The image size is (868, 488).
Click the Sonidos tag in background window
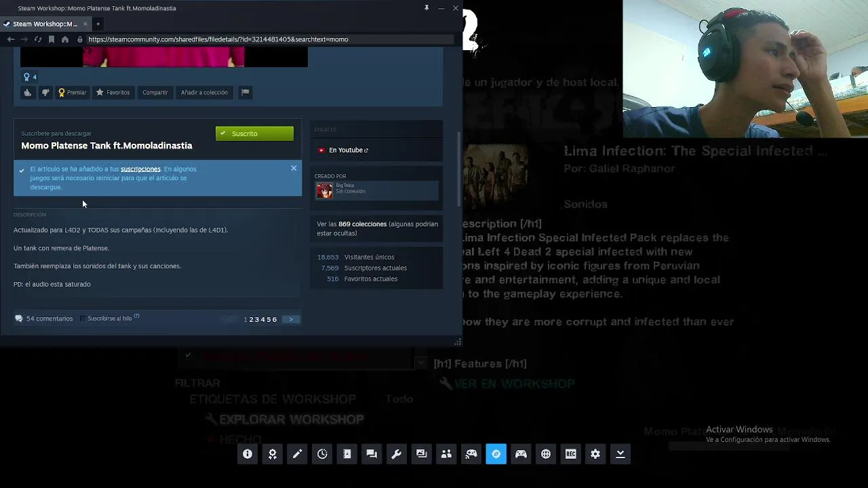[585, 204]
